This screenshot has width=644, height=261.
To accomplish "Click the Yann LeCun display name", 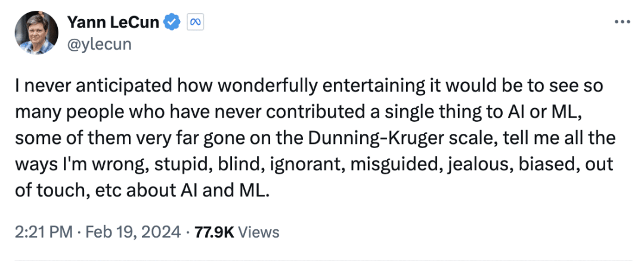I will coord(113,23).
